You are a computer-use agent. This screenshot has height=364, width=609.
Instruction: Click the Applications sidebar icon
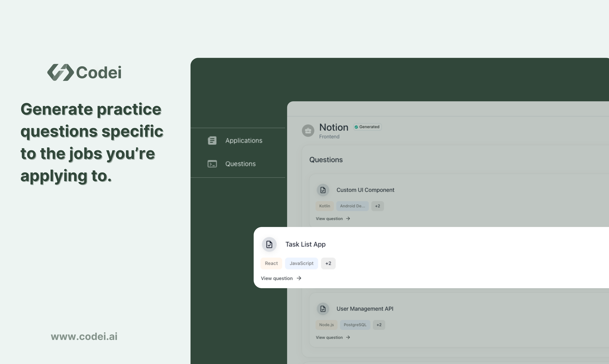tap(212, 141)
